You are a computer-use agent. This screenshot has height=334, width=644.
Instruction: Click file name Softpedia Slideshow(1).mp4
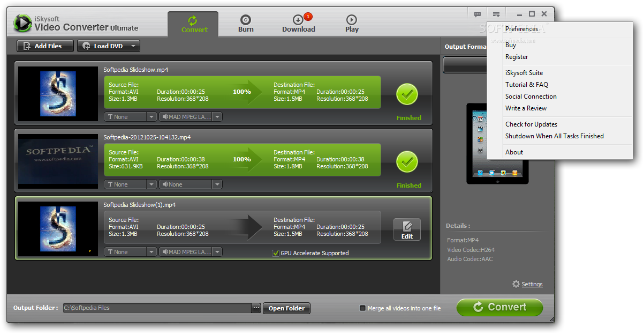(140, 205)
